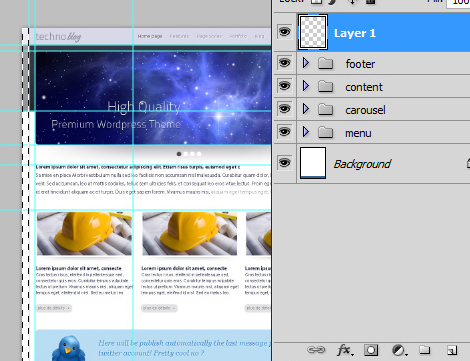Create a new layer icon

coord(452,350)
